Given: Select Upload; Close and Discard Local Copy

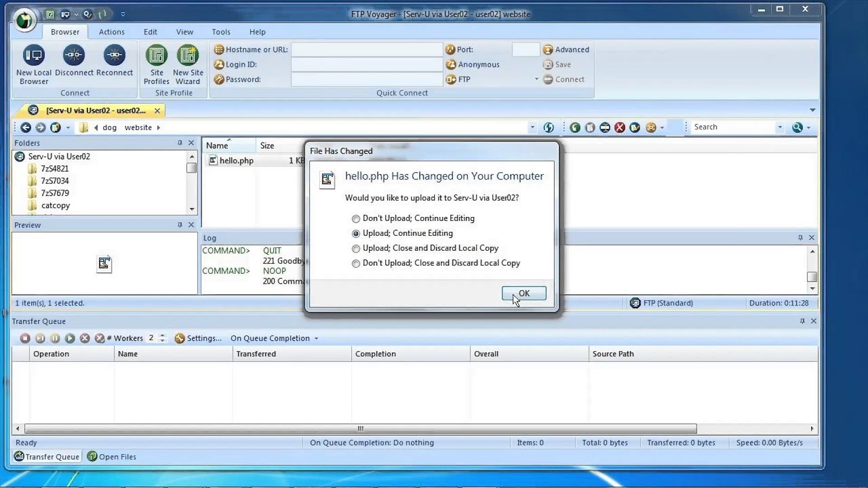Looking at the screenshot, I should [x=356, y=248].
